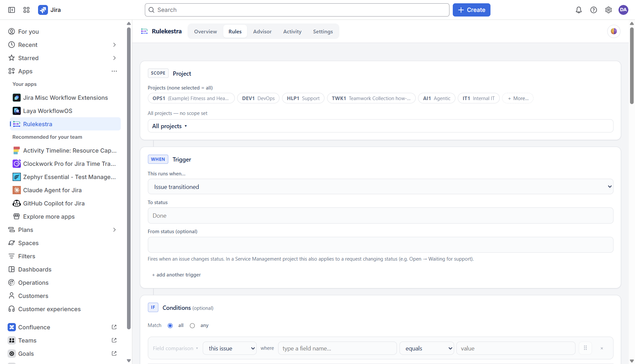Open Confluence external link
The width and height of the screenshot is (635, 364).
(x=114, y=327)
